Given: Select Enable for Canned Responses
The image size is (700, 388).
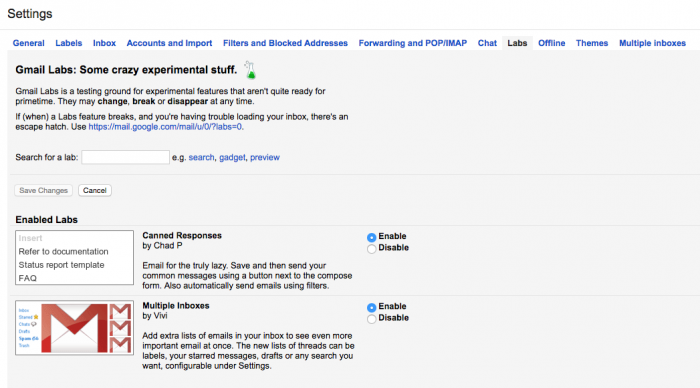Looking at the screenshot, I should point(371,237).
